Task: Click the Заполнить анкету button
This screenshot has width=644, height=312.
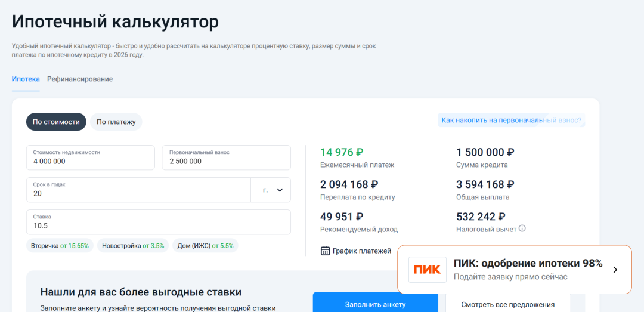Action: click(376, 302)
